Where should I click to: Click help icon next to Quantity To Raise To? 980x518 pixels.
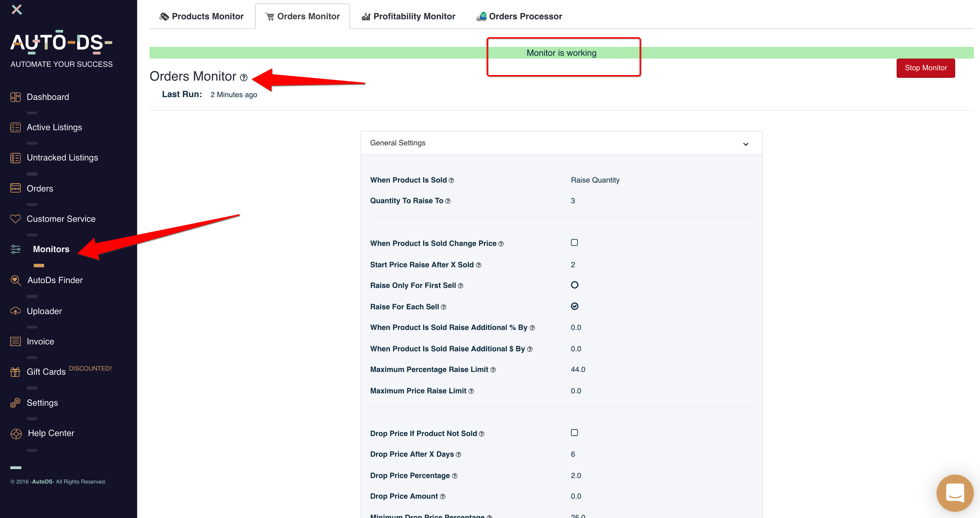tap(448, 201)
